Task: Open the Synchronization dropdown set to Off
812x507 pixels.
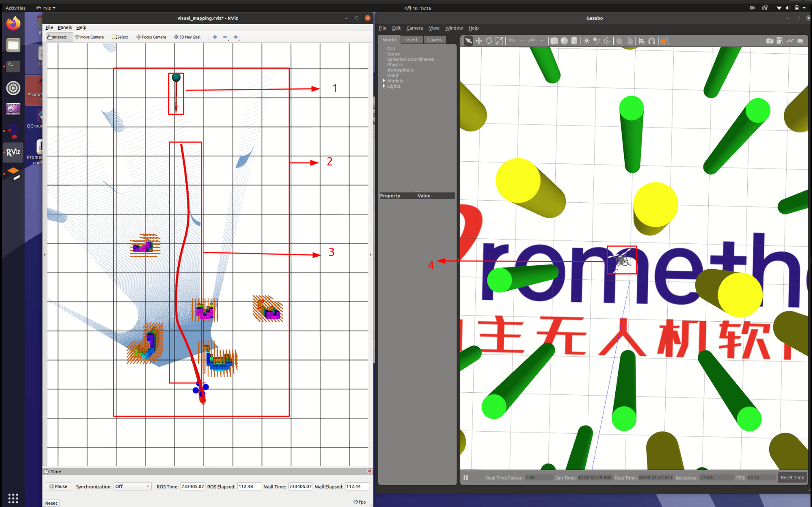Action: 132,486
